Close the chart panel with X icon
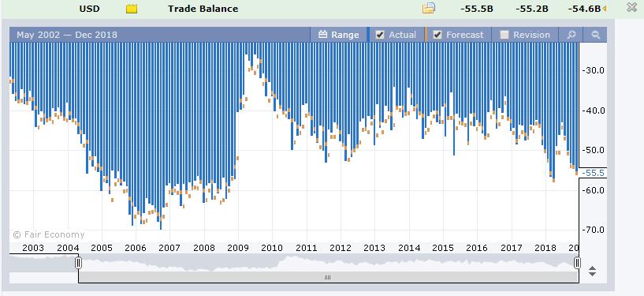 coord(631,7)
